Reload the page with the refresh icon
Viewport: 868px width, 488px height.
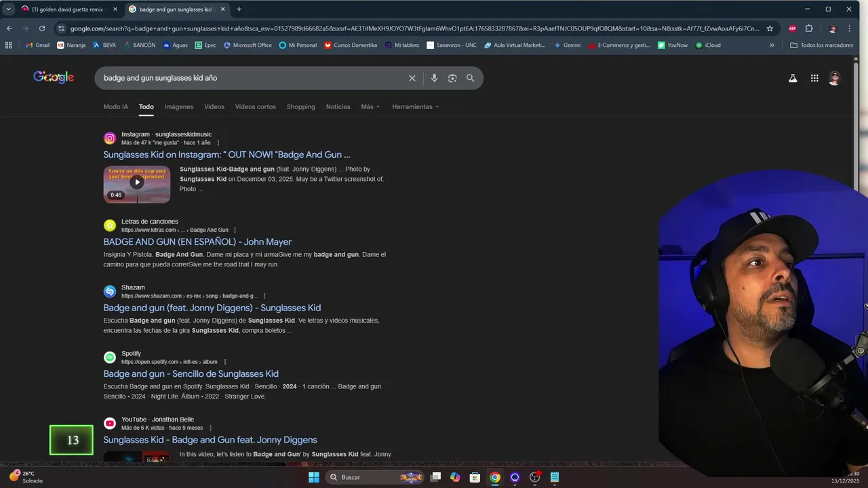[x=42, y=28]
